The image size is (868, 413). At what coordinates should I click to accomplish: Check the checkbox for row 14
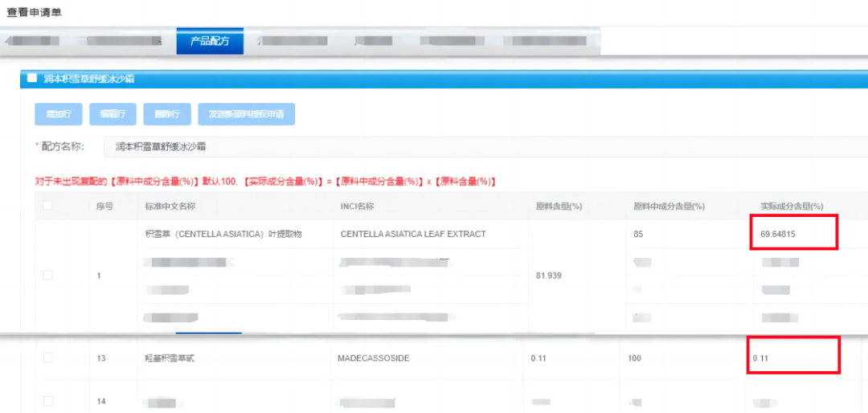tap(47, 401)
